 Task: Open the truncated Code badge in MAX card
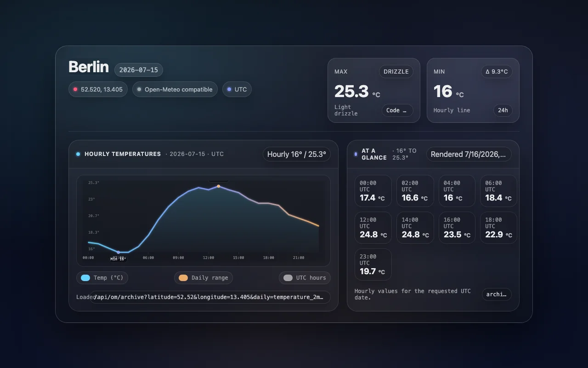coord(397,110)
